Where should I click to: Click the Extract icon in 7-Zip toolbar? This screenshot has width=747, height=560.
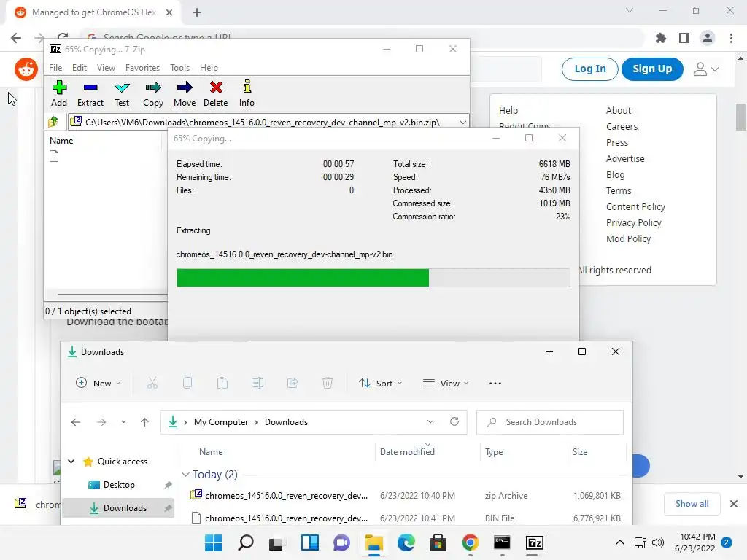90,87
